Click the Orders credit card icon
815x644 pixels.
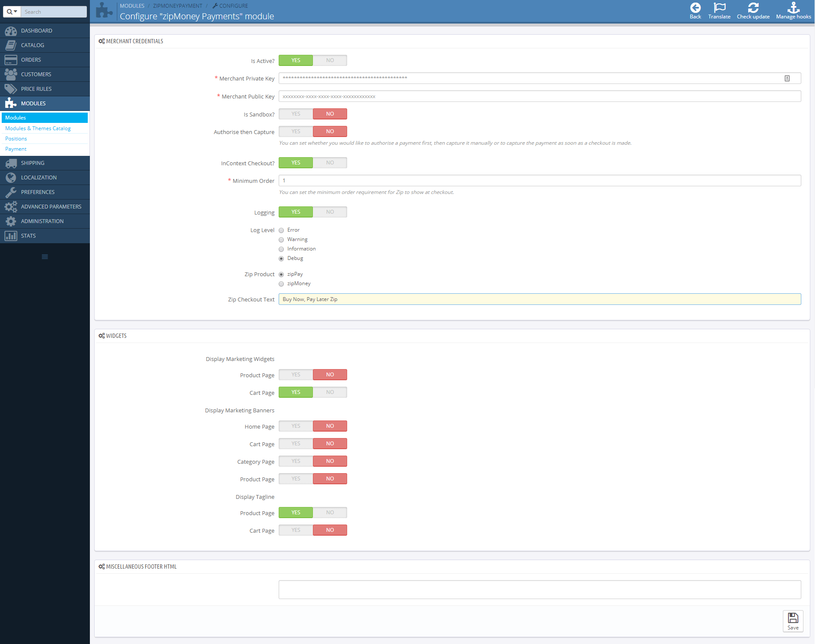coord(11,60)
